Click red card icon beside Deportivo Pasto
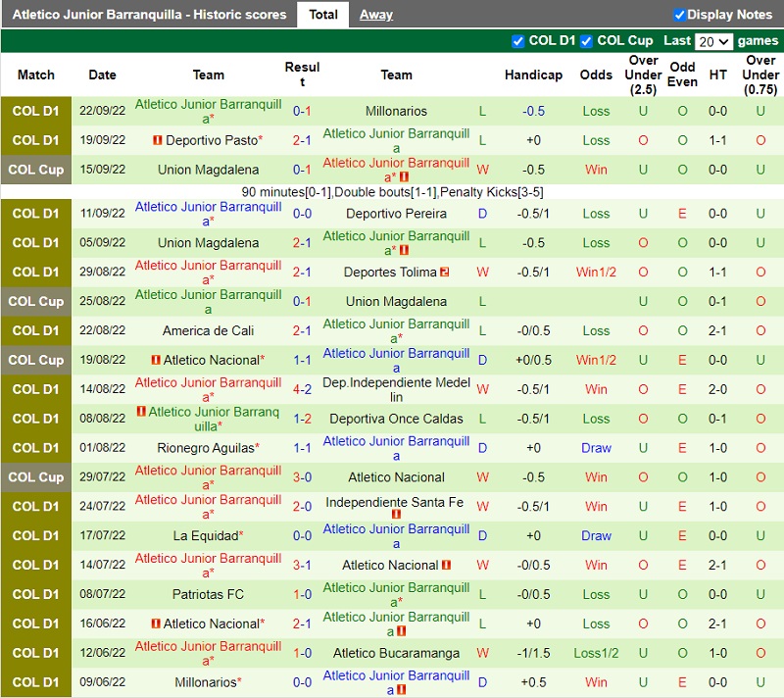The height and width of the screenshot is (698, 784). (157, 141)
